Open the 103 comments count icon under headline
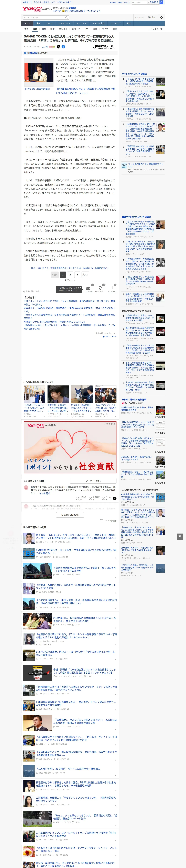 45,47
